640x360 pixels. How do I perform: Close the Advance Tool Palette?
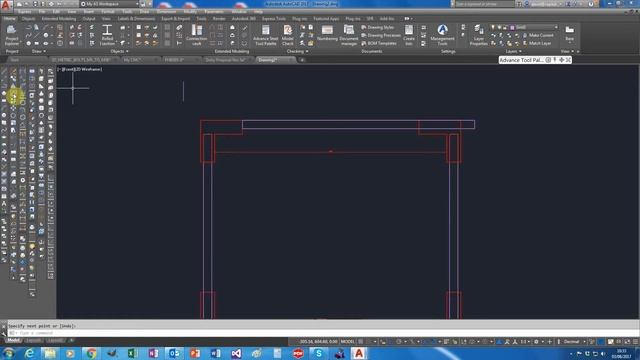568,60
